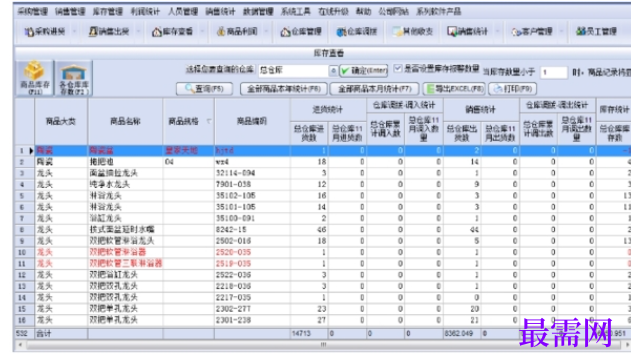Viewport: 631px width, 364px height.
Task: Select product code 35102-105 cell
Action: 252,195
